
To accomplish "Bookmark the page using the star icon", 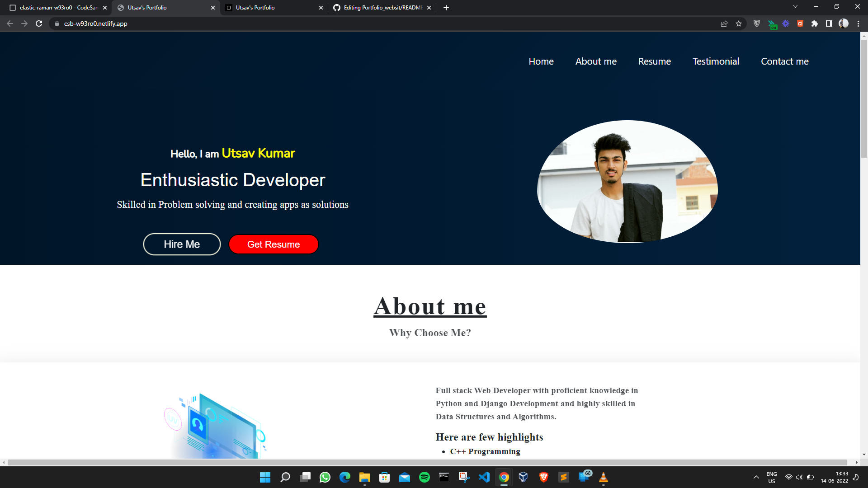I will [x=739, y=23].
